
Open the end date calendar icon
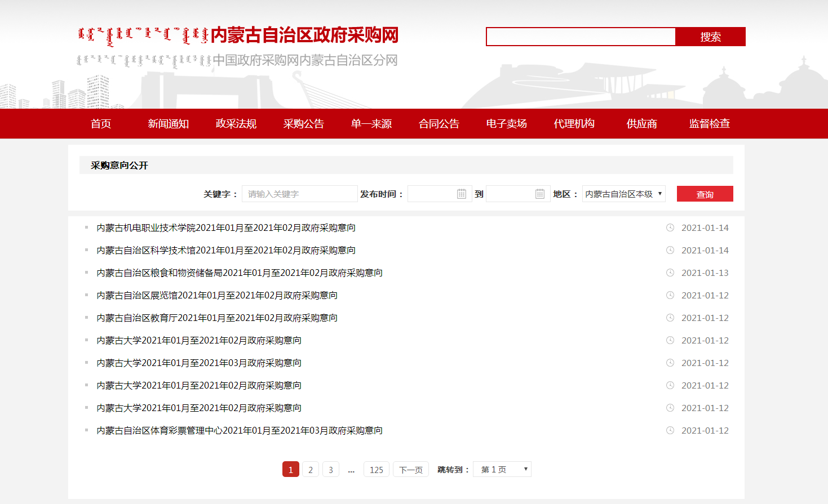tap(539, 194)
